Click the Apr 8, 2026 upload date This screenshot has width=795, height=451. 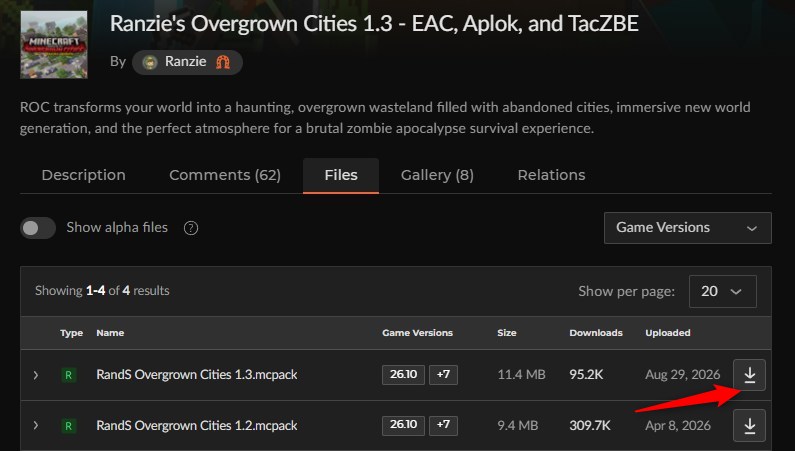tap(678, 426)
